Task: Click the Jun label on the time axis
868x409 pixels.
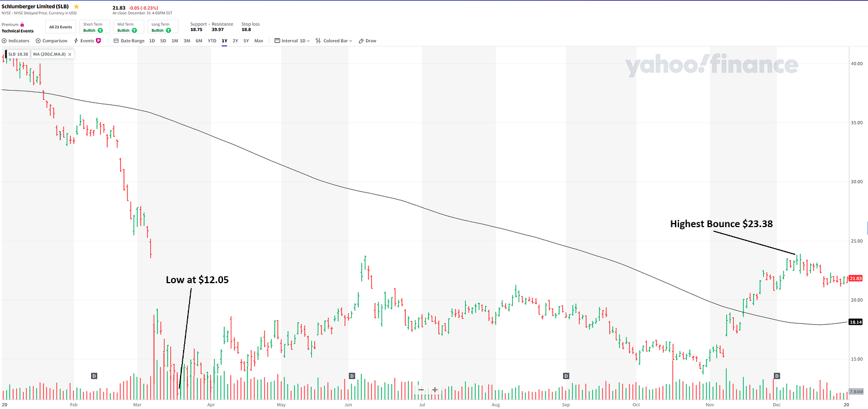Action: (x=349, y=404)
